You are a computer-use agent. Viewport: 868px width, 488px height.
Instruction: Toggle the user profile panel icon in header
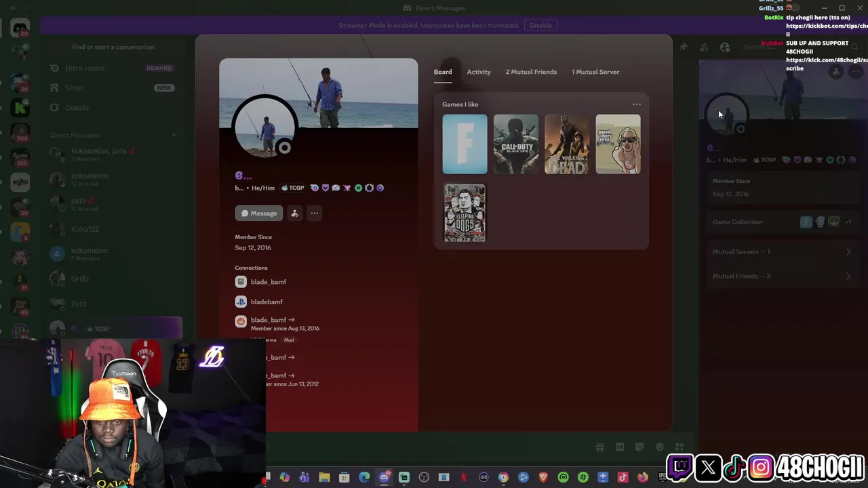[x=725, y=47]
